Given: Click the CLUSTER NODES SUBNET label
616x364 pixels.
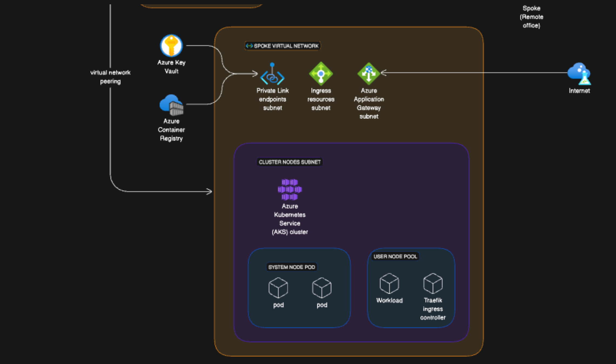Looking at the screenshot, I should (290, 162).
